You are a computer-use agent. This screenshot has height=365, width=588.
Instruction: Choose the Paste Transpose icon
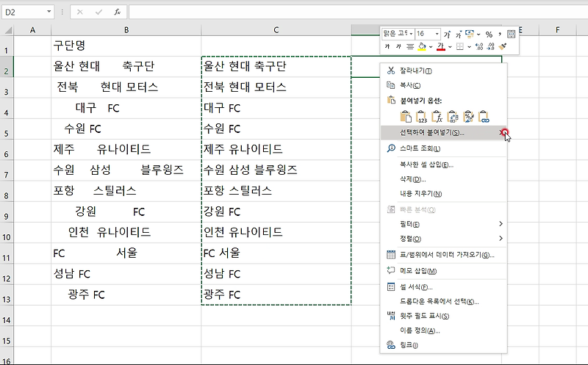pyautogui.click(x=453, y=117)
